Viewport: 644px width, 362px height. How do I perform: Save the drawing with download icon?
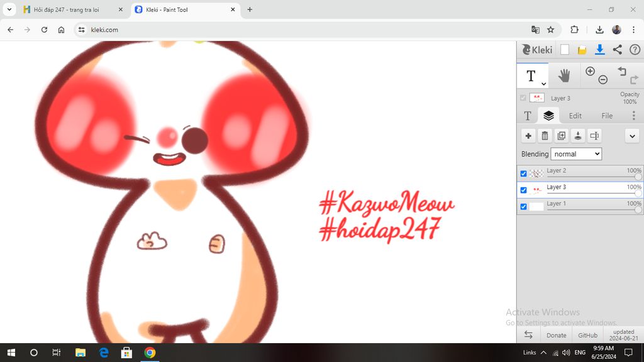point(599,50)
